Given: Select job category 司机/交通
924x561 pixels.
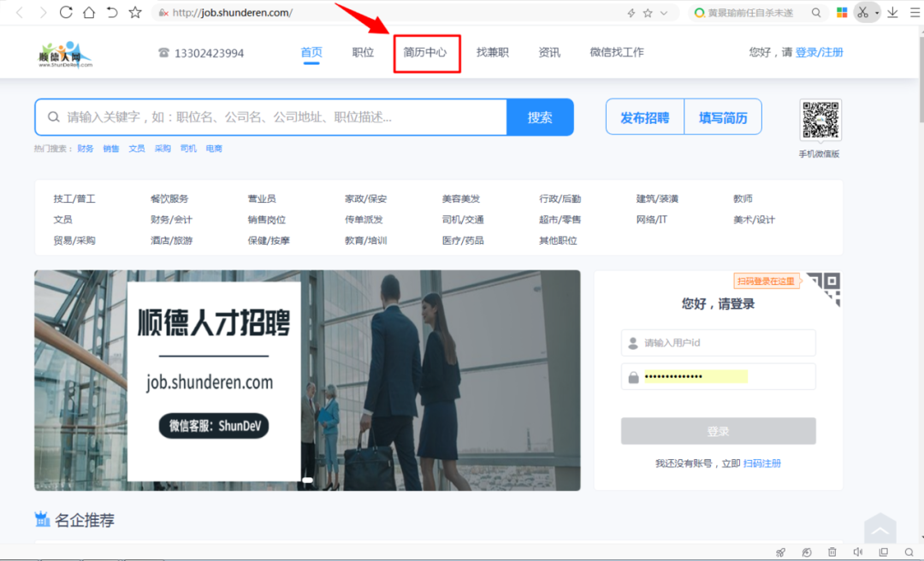Looking at the screenshot, I should click(463, 219).
